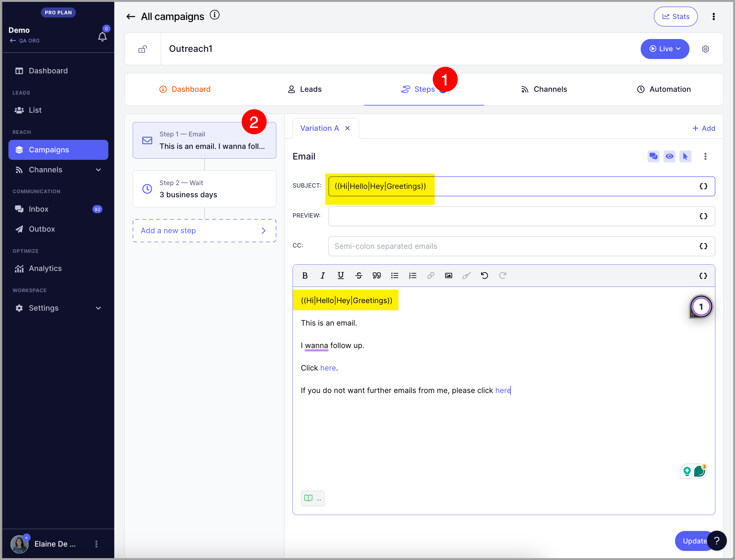Expand the Channels sidebar chevron
This screenshot has height=560, width=735.
click(98, 170)
